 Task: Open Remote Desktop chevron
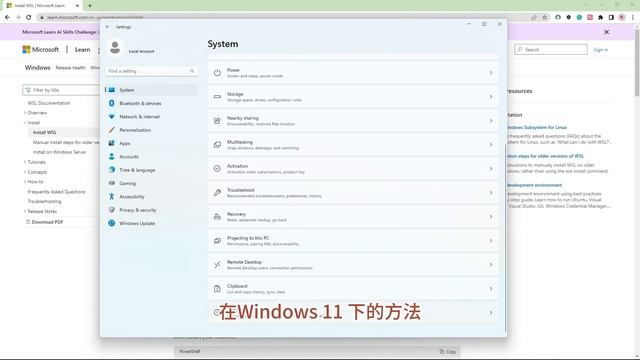[491, 265]
